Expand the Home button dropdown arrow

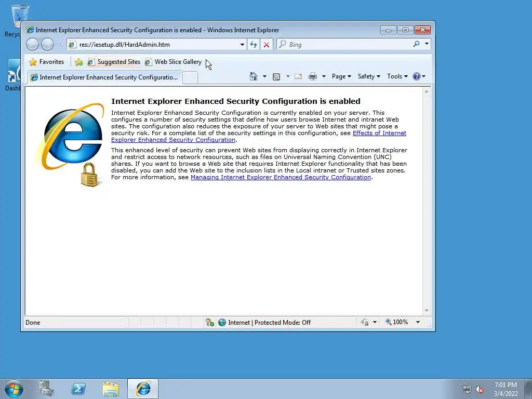click(264, 76)
